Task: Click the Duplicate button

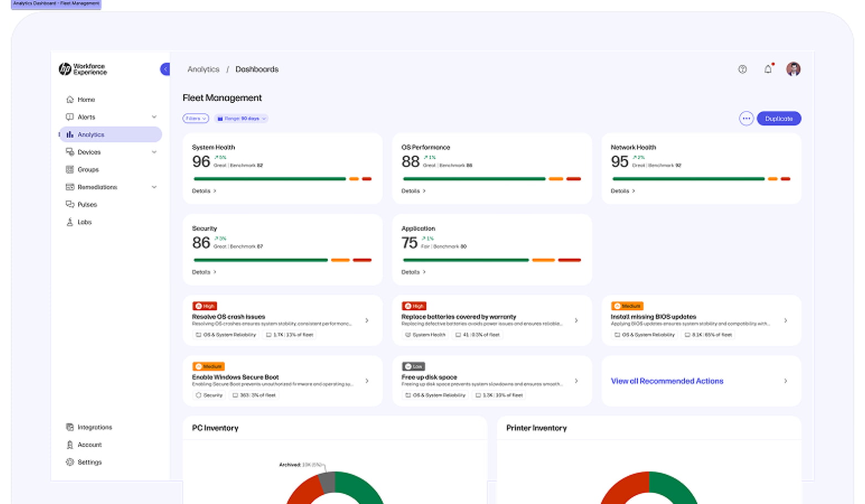Action: 779,118
